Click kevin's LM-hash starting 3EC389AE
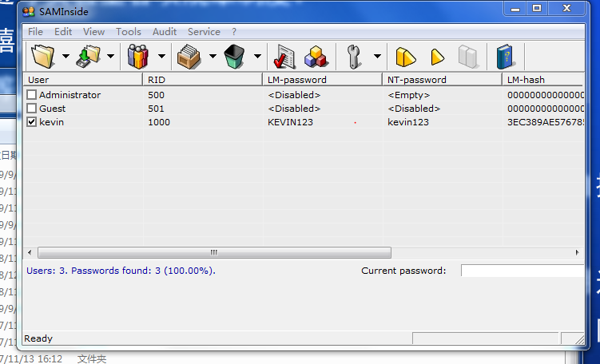The width and height of the screenshot is (600, 364). pos(546,122)
